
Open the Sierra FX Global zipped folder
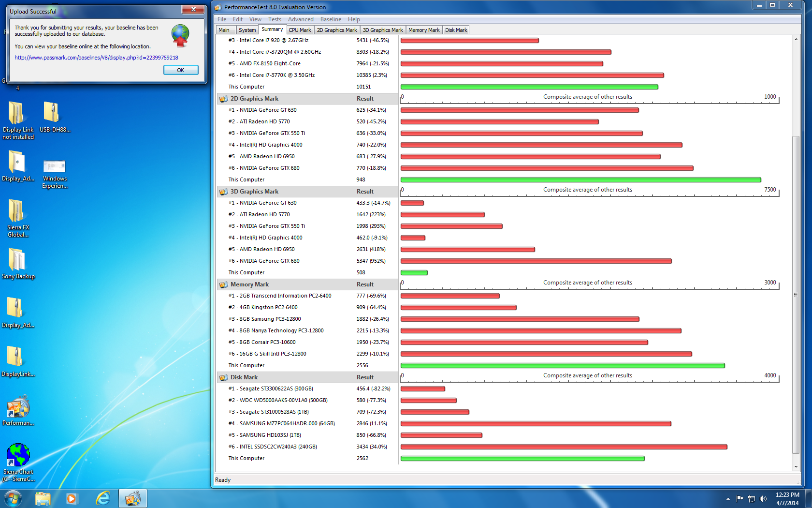click(18, 218)
